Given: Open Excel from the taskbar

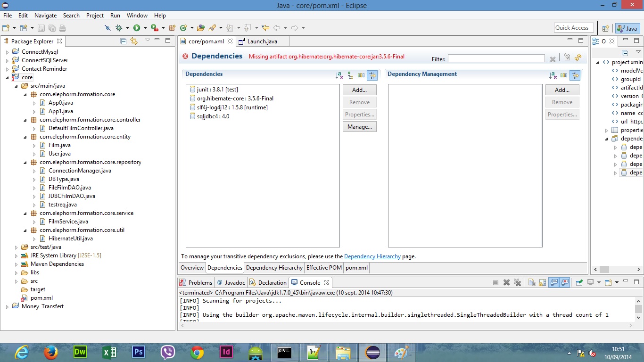Looking at the screenshot, I should (x=109, y=352).
